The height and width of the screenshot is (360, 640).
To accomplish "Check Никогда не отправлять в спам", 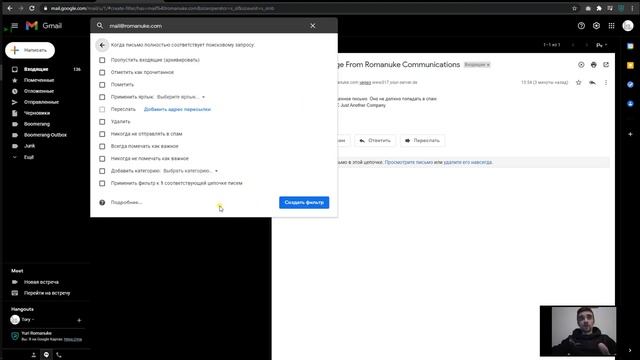I will pyautogui.click(x=102, y=134).
